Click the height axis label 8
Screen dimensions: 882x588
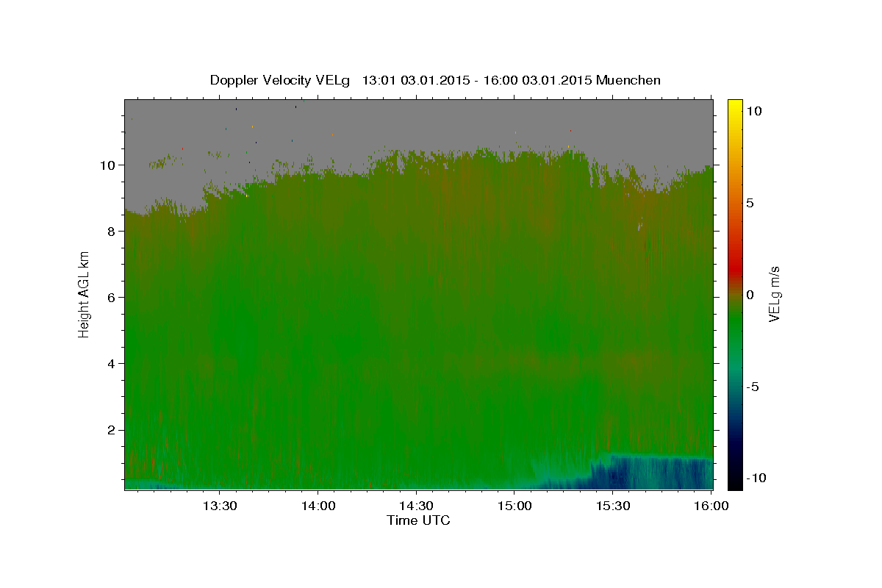click(112, 231)
